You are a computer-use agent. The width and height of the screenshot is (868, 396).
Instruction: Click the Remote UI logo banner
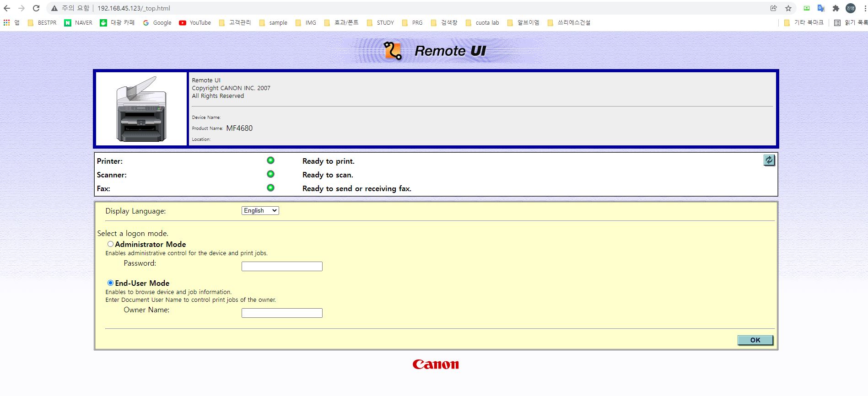point(436,51)
